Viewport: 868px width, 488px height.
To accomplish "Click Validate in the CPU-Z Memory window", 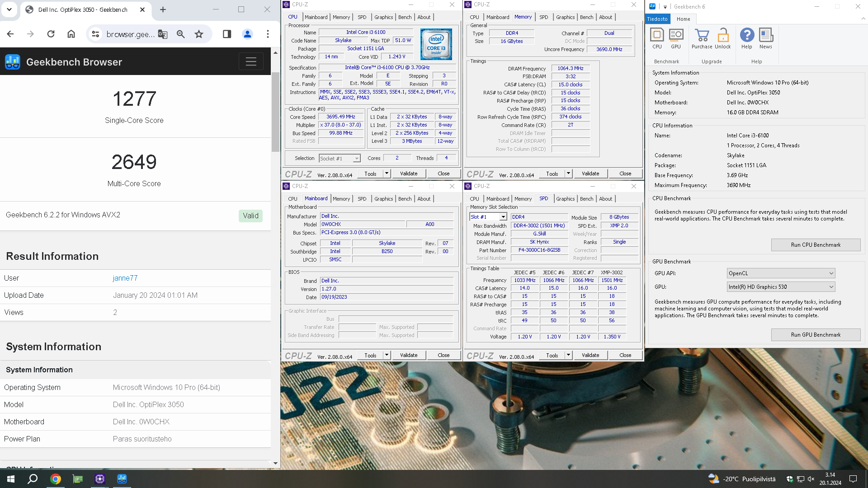I will [590, 174].
